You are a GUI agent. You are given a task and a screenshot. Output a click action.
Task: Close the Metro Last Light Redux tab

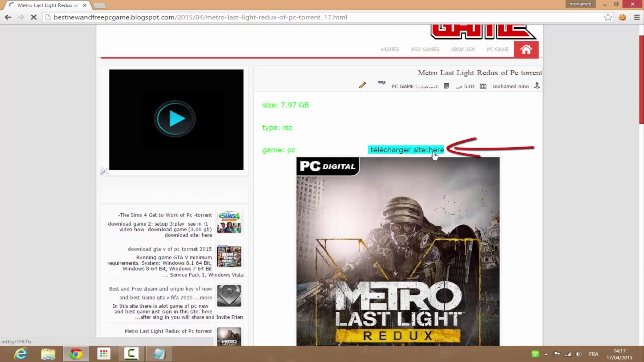85,5
